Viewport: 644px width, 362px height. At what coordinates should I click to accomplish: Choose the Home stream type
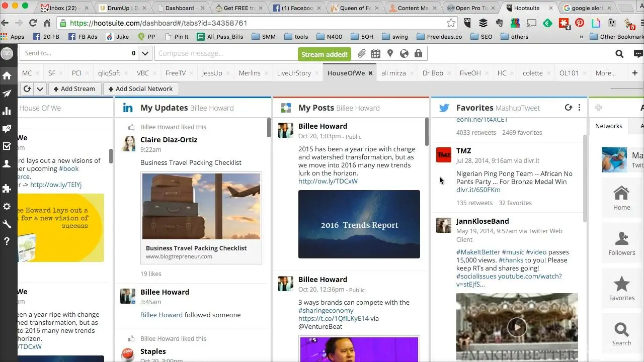coord(621,198)
